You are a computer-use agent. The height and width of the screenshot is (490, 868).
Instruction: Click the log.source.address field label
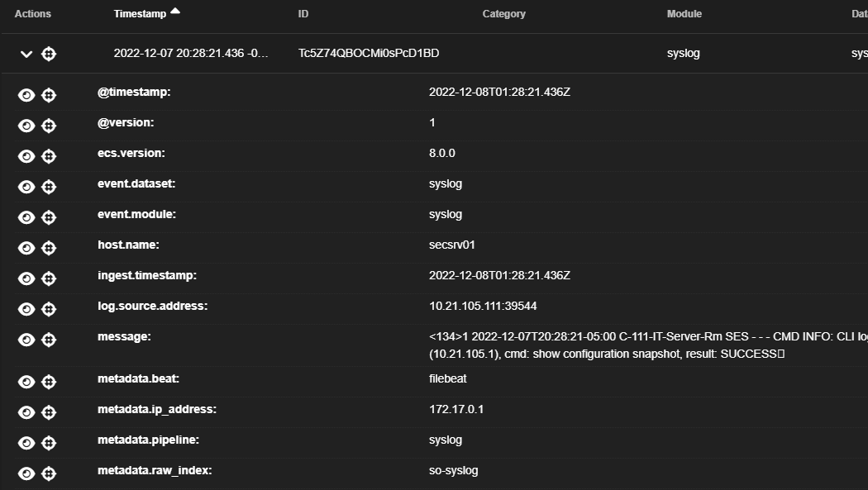tap(152, 306)
